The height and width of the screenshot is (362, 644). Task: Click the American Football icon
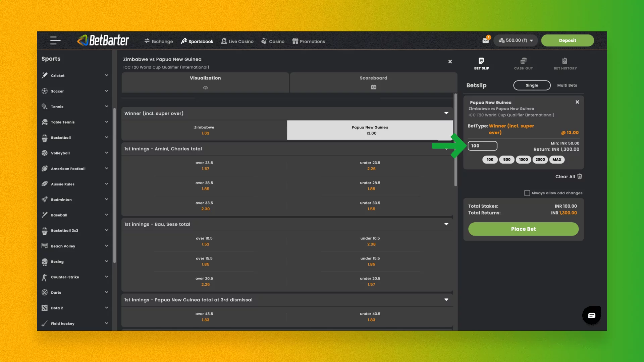coord(44,169)
